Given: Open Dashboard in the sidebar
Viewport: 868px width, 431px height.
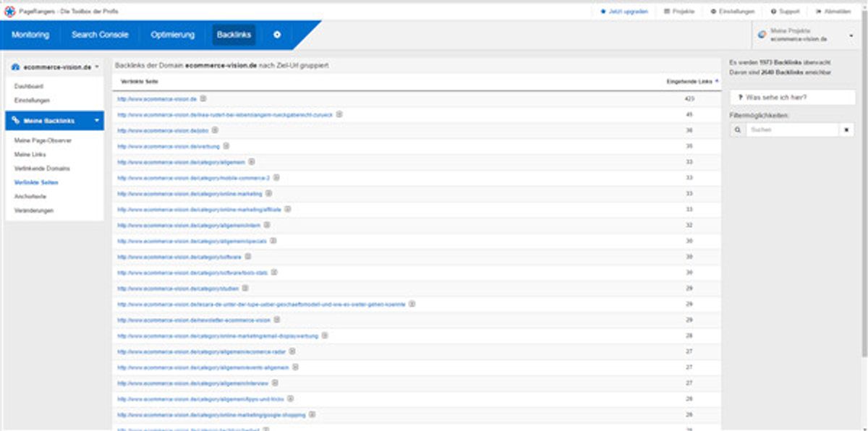Looking at the screenshot, I should [29, 87].
